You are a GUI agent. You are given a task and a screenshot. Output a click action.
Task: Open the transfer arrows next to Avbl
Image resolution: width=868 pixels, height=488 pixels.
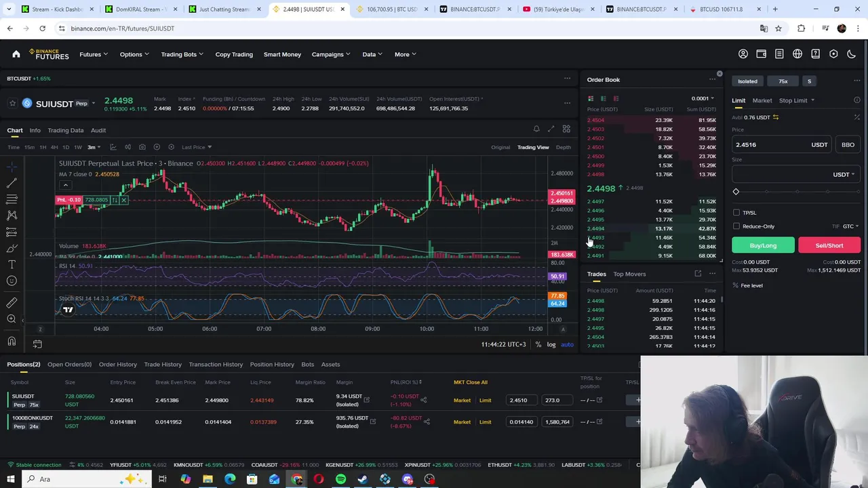click(x=776, y=117)
